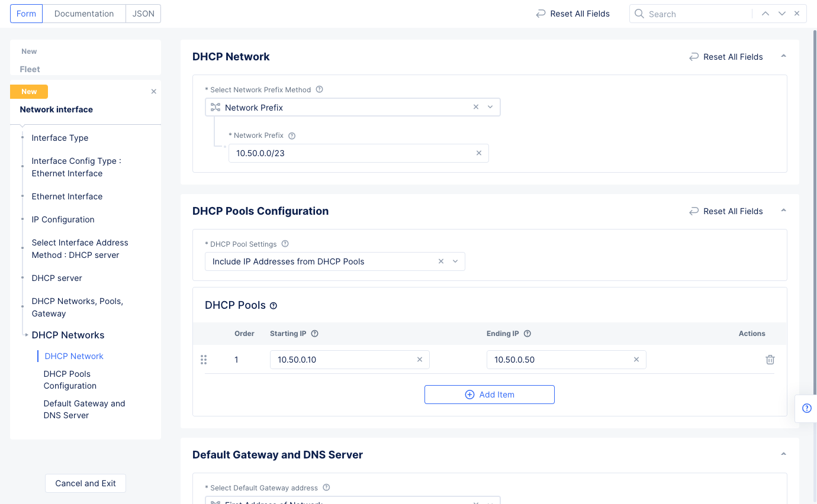817x504 pixels.
Task: Switch to the Documentation tab
Action: [x=83, y=13]
